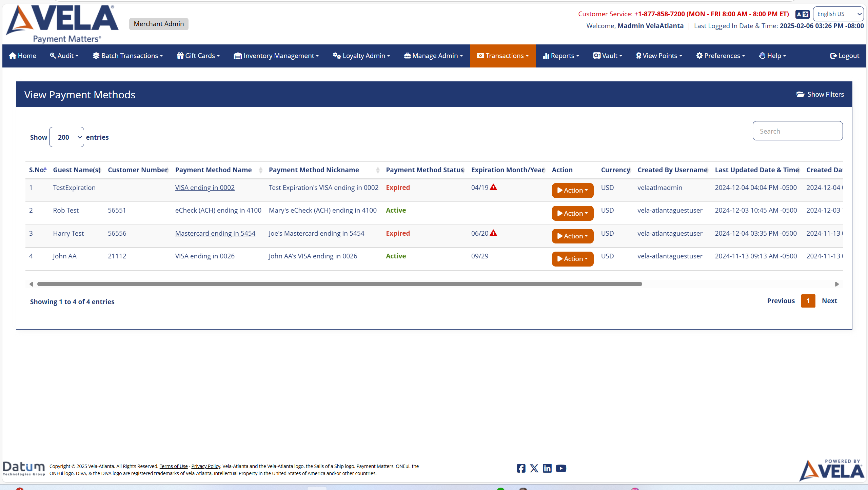868x490 pixels.
Task: Click the Show Filters folder icon
Action: (x=801, y=94)
